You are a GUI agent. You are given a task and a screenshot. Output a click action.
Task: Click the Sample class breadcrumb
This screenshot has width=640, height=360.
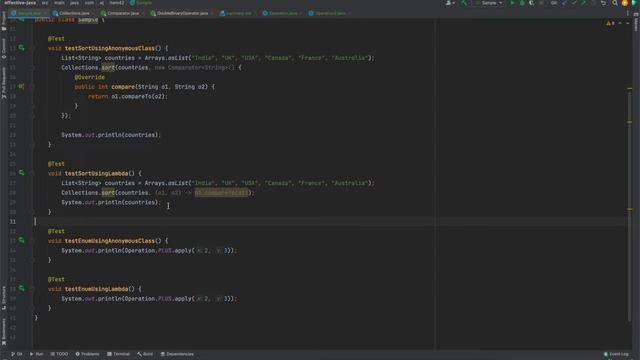(x=141, y=3)
